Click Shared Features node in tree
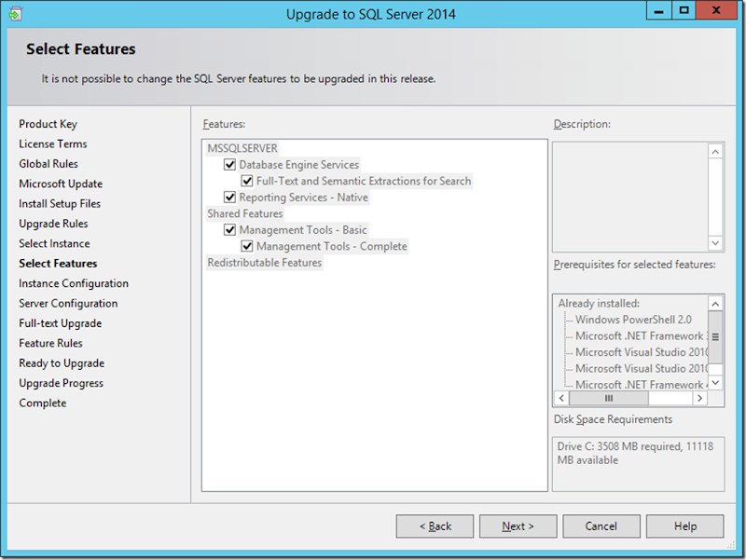Screen dimensions: 746x560 (245, 213)
